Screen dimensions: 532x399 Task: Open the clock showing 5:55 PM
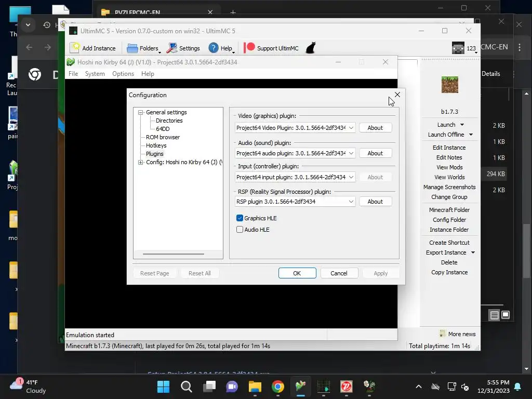494,387
